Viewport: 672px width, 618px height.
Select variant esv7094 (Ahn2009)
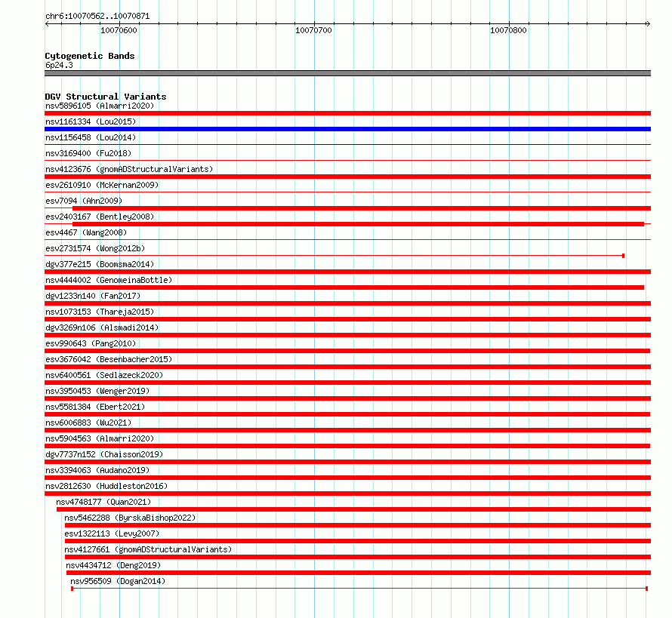tap(84, 201)
